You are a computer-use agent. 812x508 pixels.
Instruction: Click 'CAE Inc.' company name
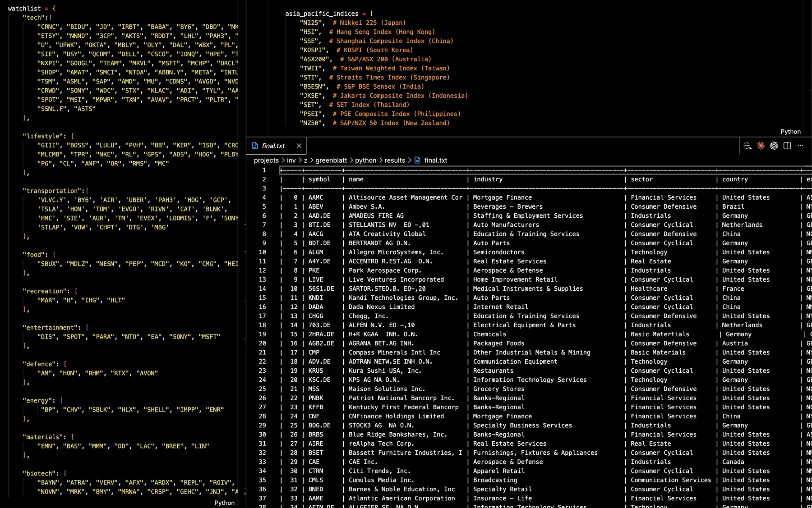tap(363, 462)
